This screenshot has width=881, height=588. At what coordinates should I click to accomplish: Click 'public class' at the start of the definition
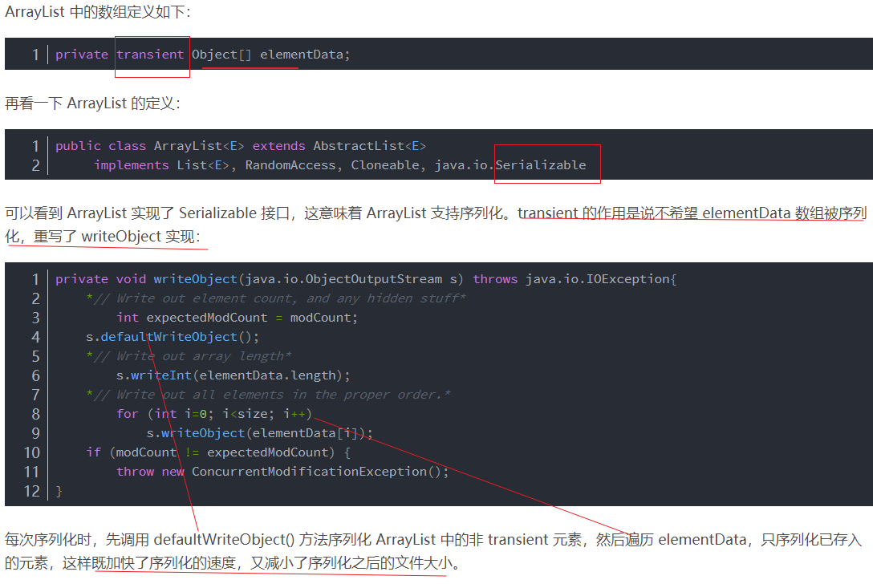[100, 146]
